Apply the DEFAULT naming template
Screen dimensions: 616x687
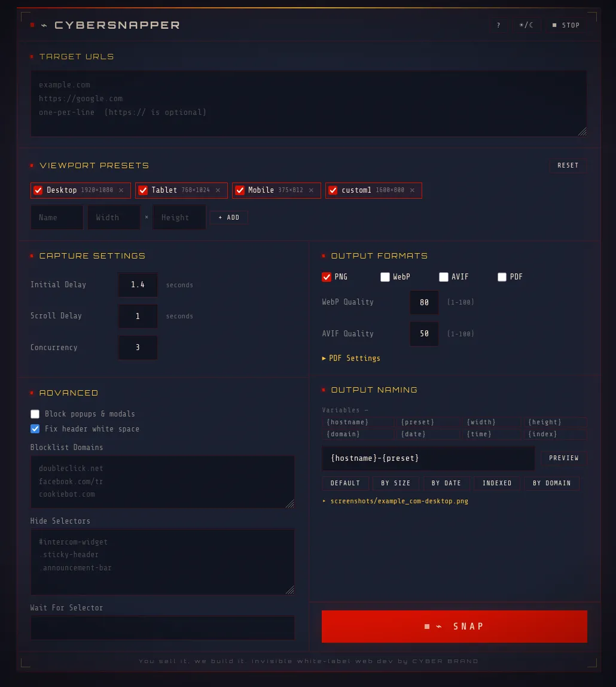pyautogui.click(x=345, y=484)
